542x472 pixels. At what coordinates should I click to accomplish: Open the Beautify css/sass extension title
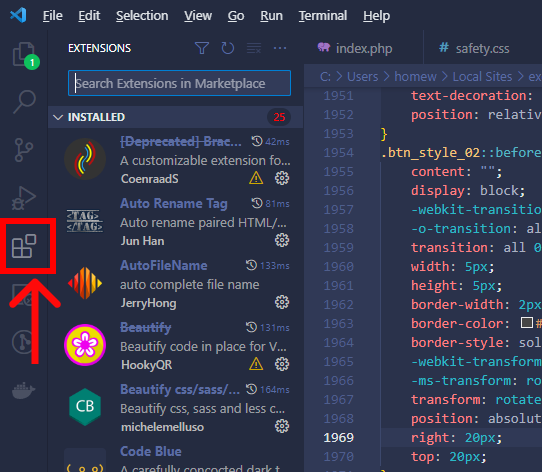click(x=180, y=389)
